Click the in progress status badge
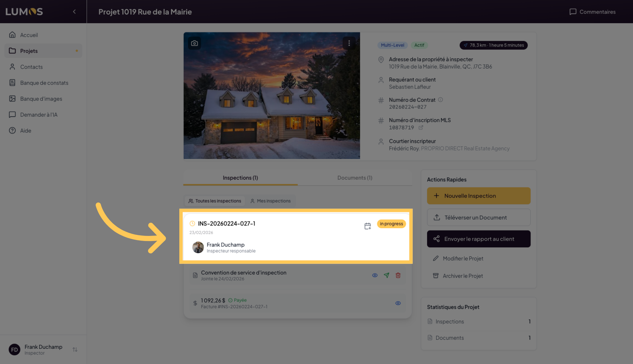This screenshot has width=633, height=364. point(391,223)
